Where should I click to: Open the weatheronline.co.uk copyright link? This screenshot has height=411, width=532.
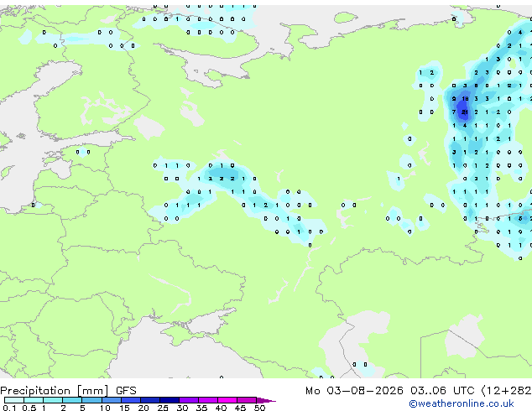[462, 403]
